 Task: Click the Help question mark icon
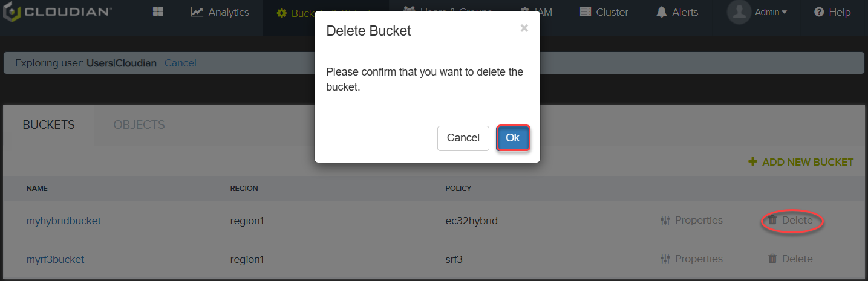point(820,12)
